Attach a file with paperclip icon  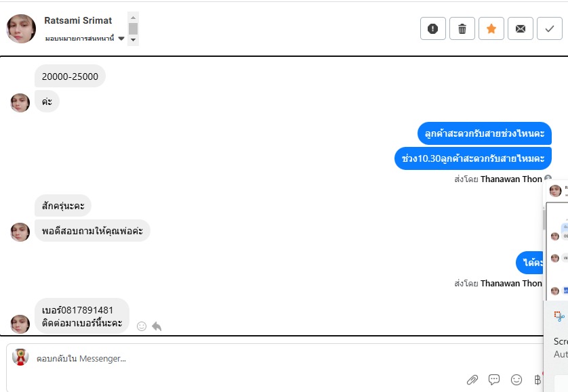point(472,380)
